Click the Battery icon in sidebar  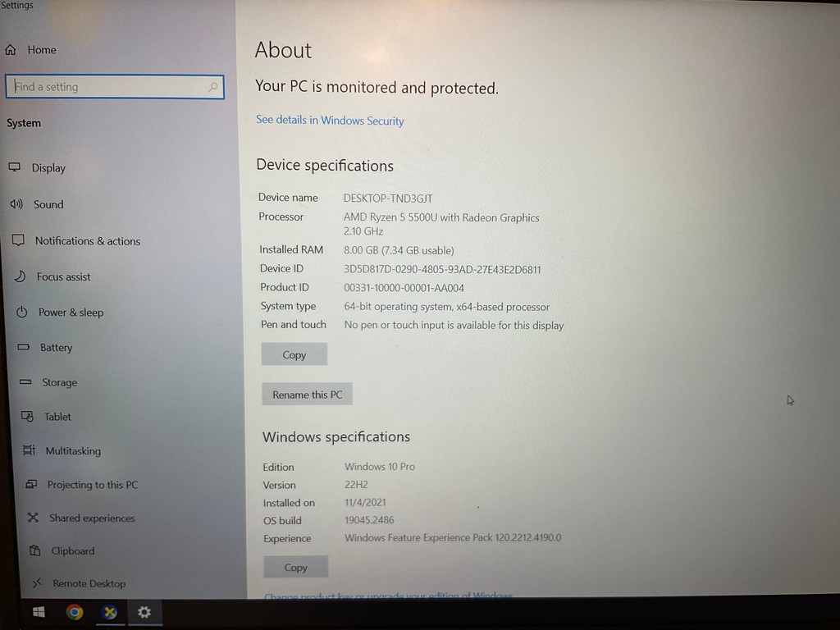point(24,347)
